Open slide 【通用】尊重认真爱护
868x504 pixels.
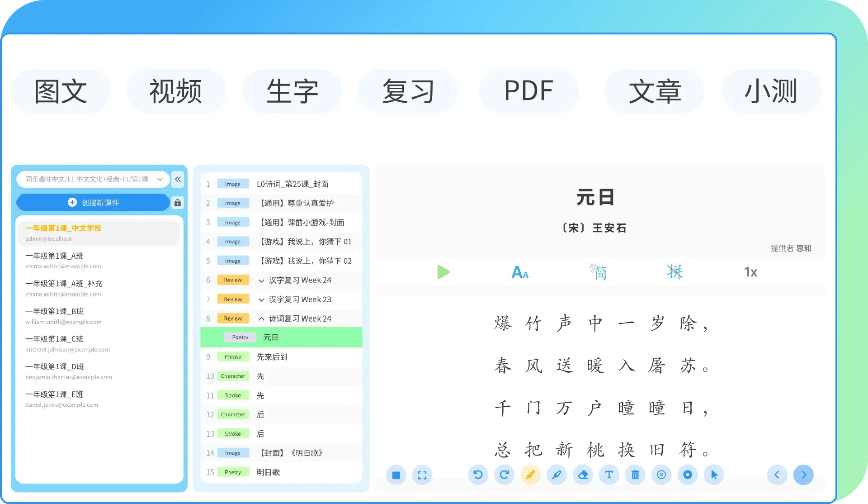pos(281,203)
